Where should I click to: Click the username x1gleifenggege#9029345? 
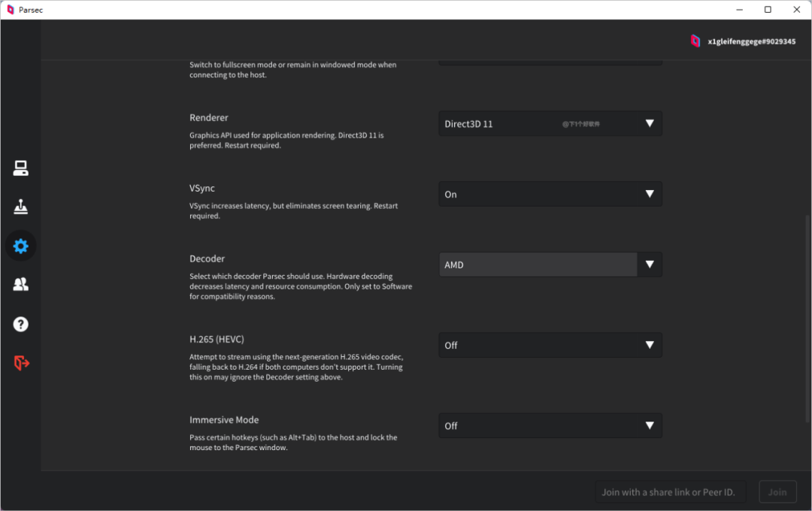tap(751, 42)
